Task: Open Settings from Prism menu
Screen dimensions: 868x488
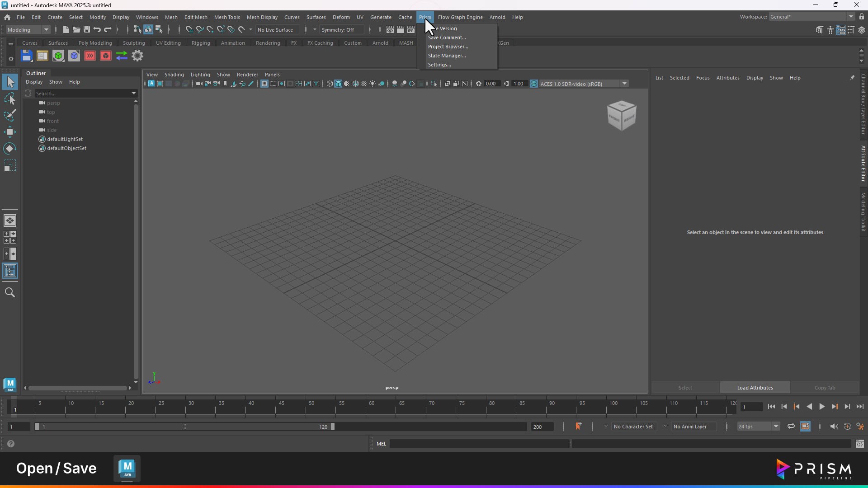Action: click(439, 65)
